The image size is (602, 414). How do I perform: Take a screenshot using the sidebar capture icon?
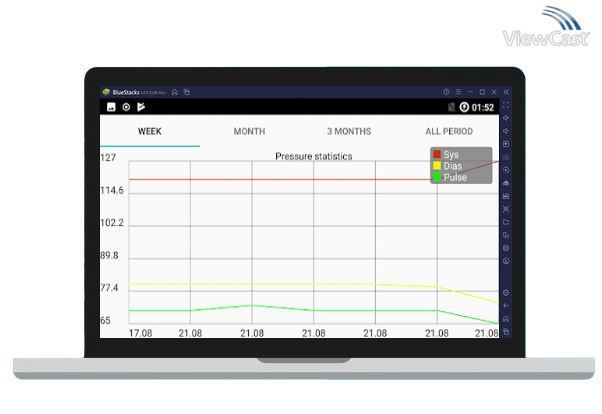coord(506,209)
